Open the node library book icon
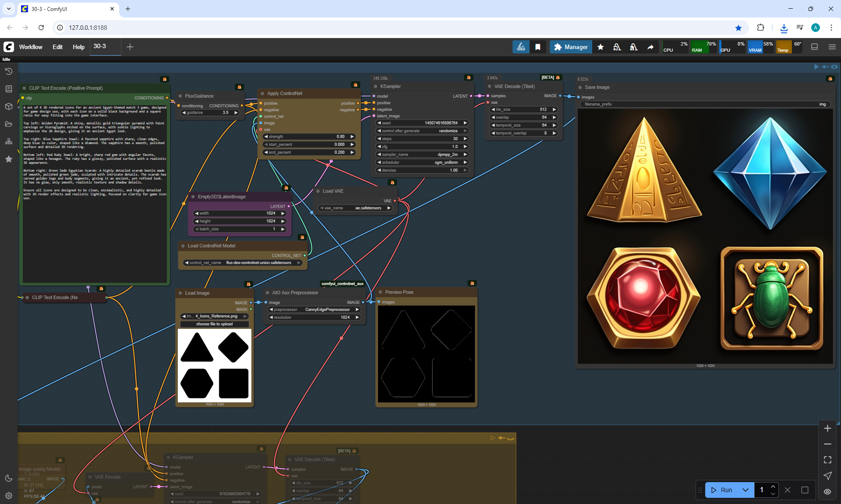Screen dimensions: 841x504 [8, 89]
